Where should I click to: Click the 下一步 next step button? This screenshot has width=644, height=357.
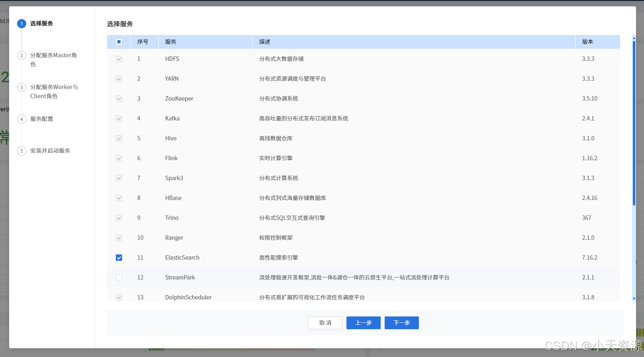tap(402, 323)
